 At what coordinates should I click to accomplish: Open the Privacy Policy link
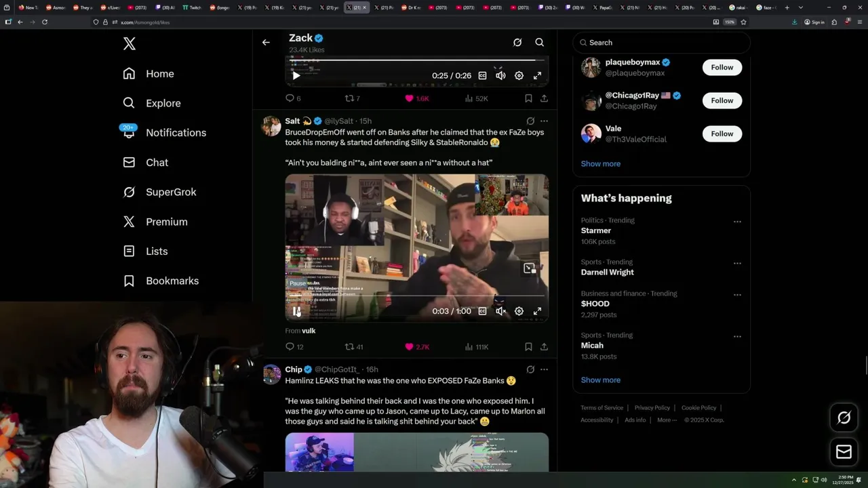tap(652, 407)
